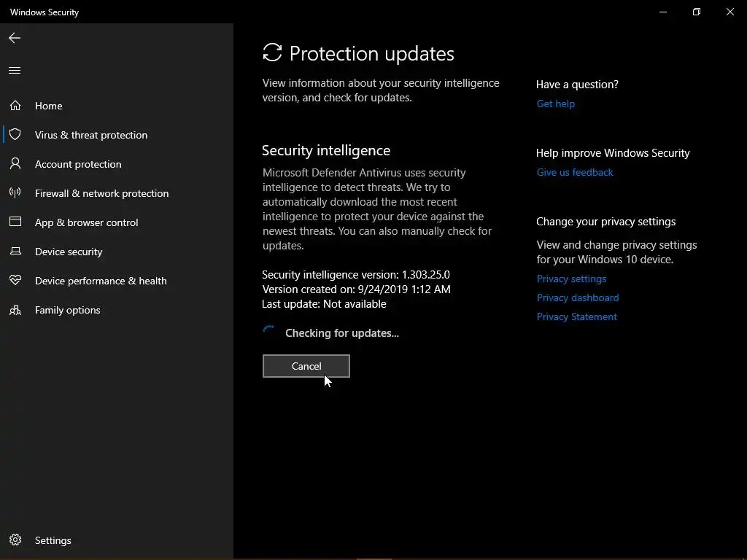Click Checking for updates status text

pyautogui.click(x=342, y=332)
